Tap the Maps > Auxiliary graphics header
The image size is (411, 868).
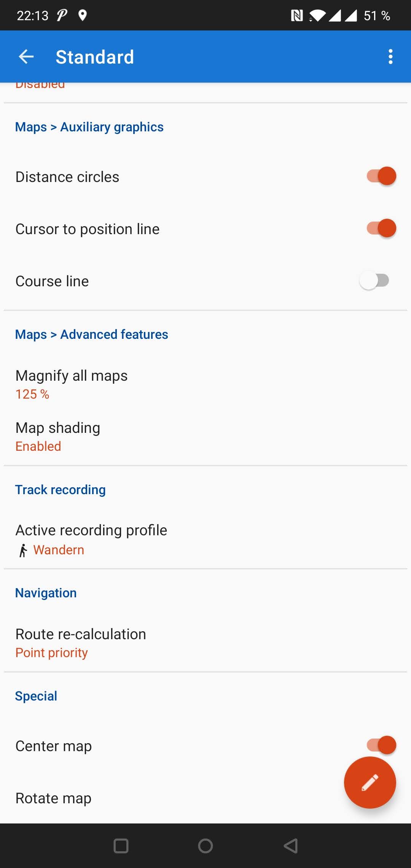(89, 127)
